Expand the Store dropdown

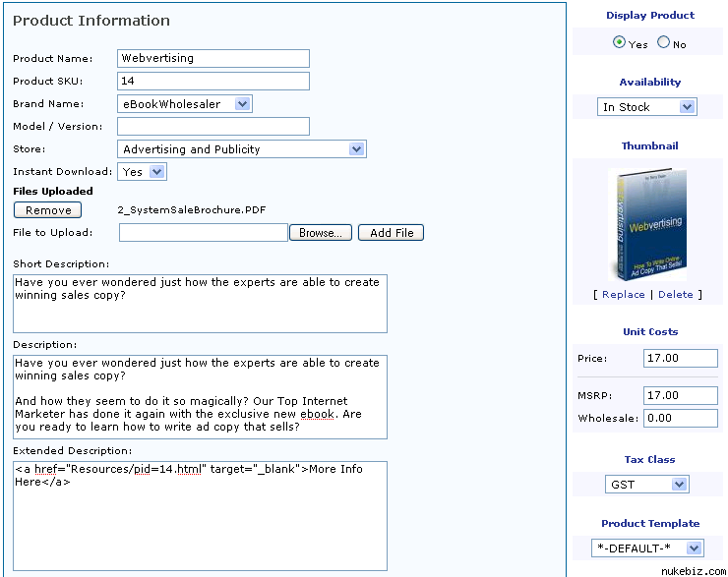point(241,149)
